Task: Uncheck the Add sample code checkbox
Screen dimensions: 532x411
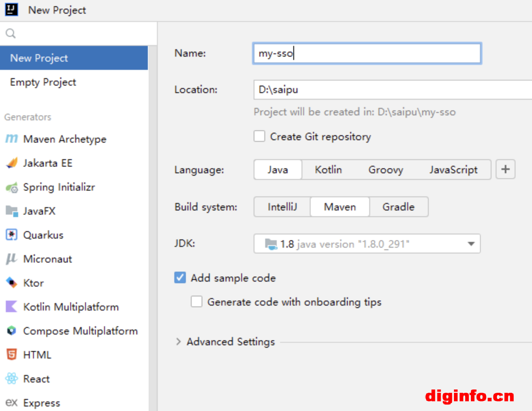Action: pos(180,278)
